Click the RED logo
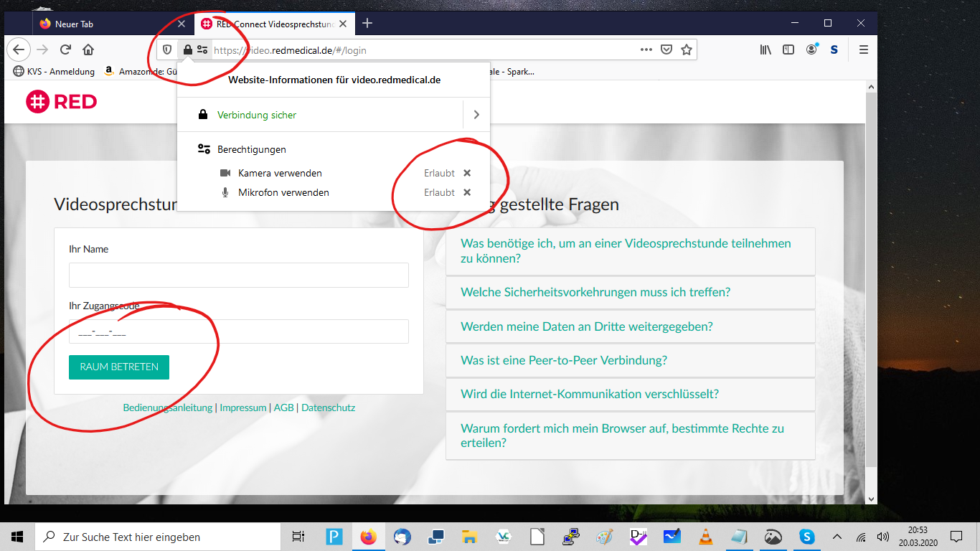Viewport: 980px width, 551px height. (62, 102)
